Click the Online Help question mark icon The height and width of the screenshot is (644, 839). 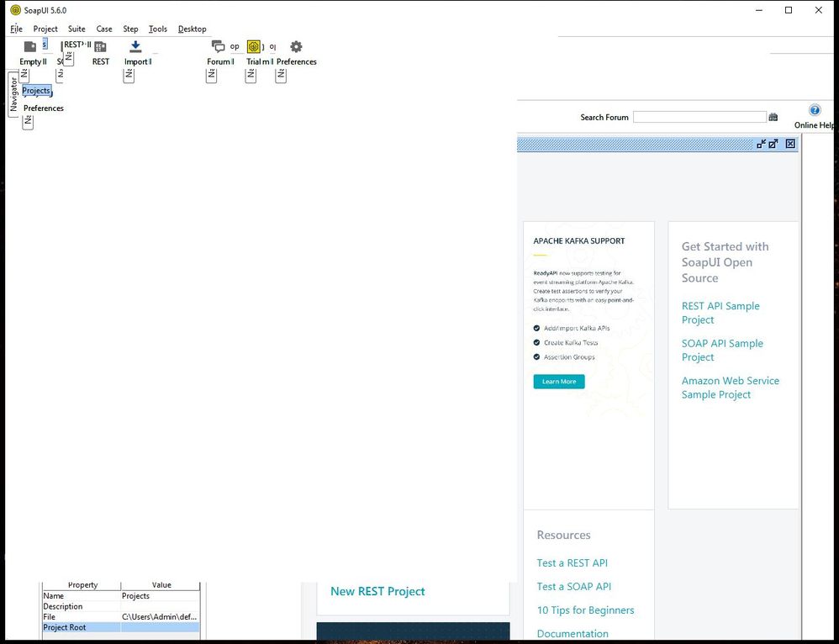coord(814,110)
